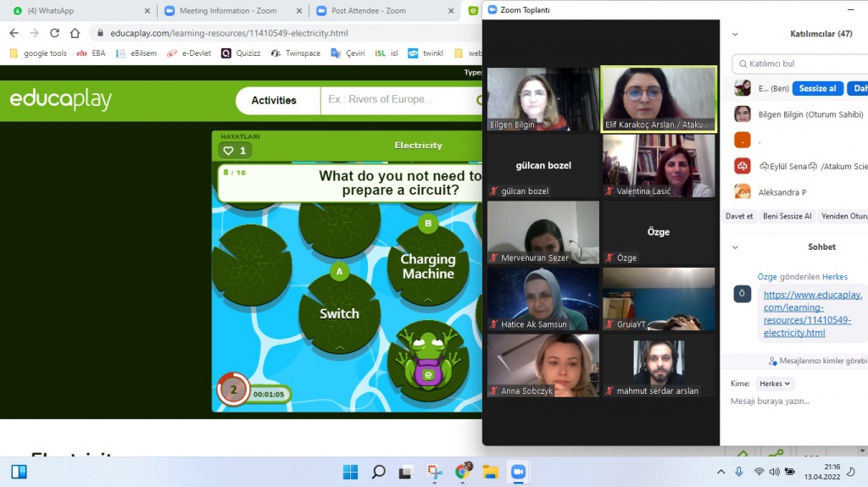Click the Davet et button
The image size is (868, 487).
coord(739,216)
